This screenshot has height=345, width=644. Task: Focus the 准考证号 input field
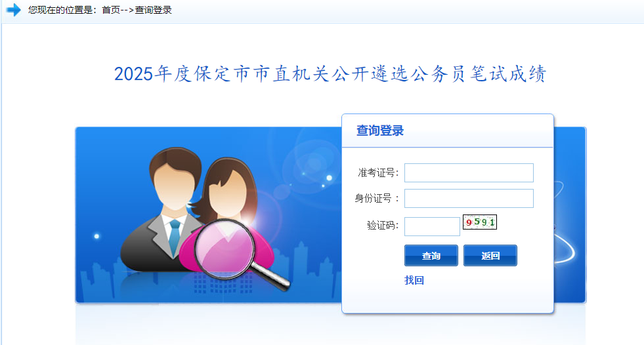coord(469,172)
